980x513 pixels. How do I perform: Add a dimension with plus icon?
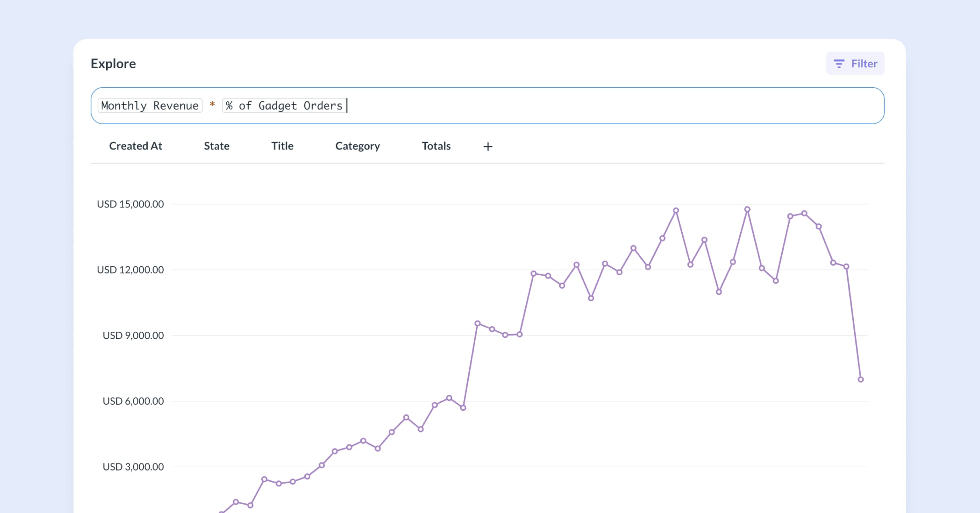488,147
